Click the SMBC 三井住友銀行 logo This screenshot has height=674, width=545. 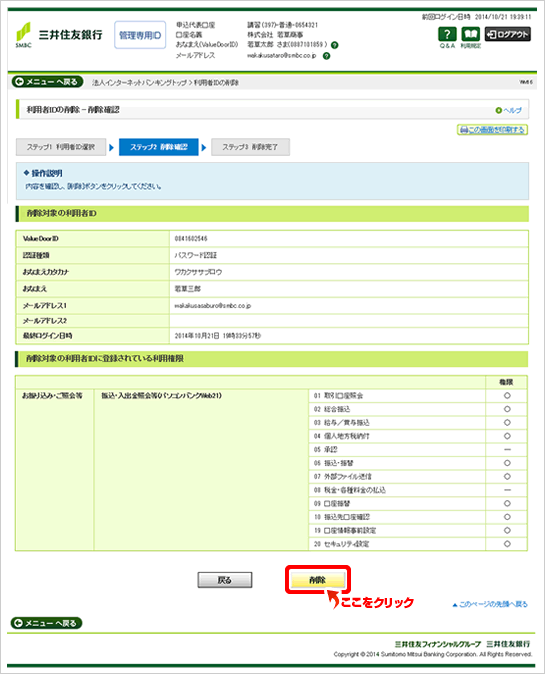(59, 35)
